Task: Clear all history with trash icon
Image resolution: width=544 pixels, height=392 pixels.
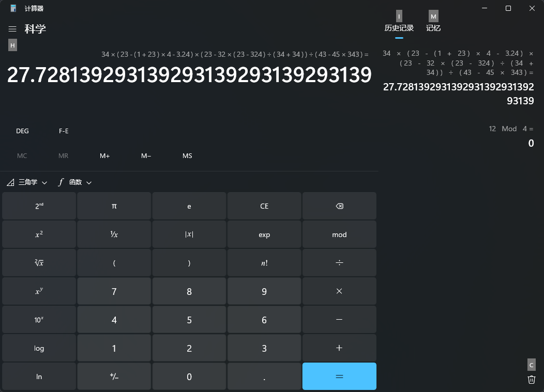Action: click(532, 380)
